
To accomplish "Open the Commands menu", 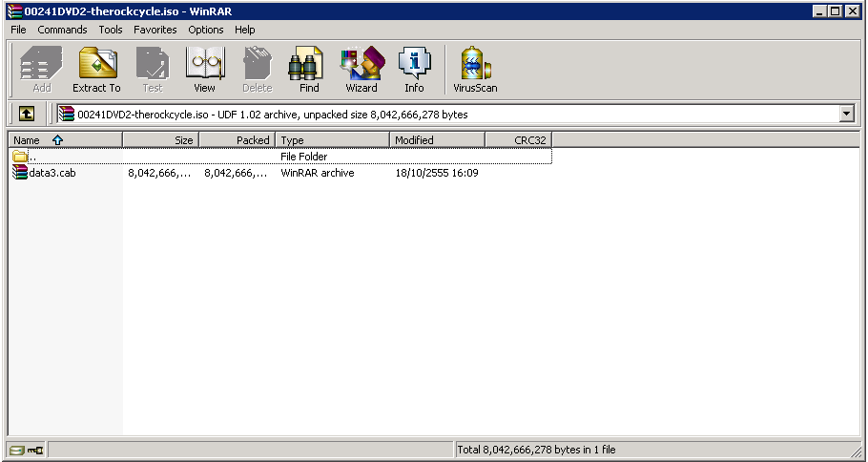I will click(62, 30).
